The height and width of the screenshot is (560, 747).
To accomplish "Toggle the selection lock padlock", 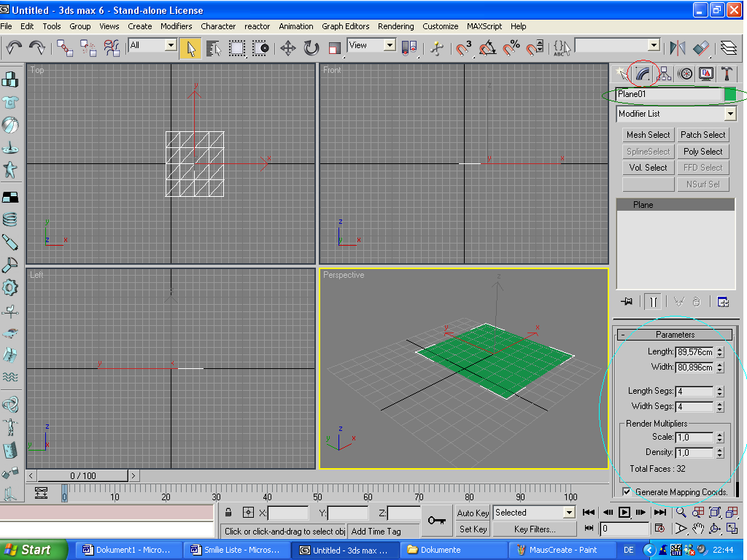I will [x=228, y=513].
